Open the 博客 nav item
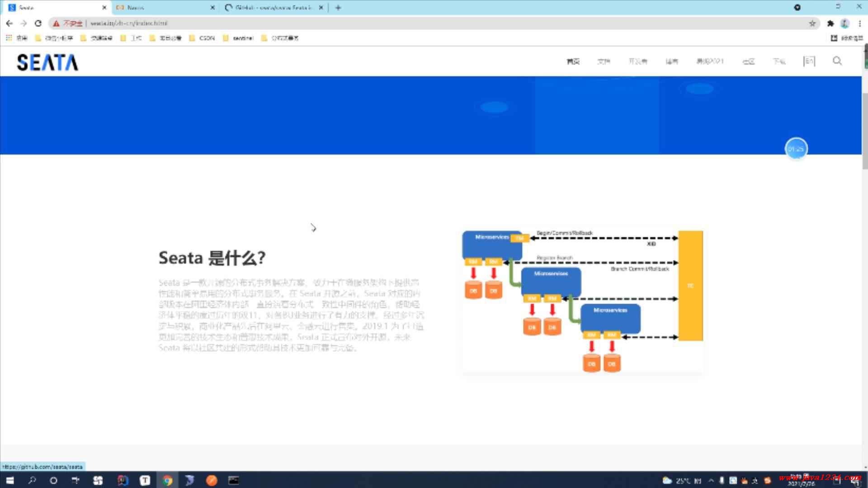This screenshot has height=488, width=868. [672, 61]
